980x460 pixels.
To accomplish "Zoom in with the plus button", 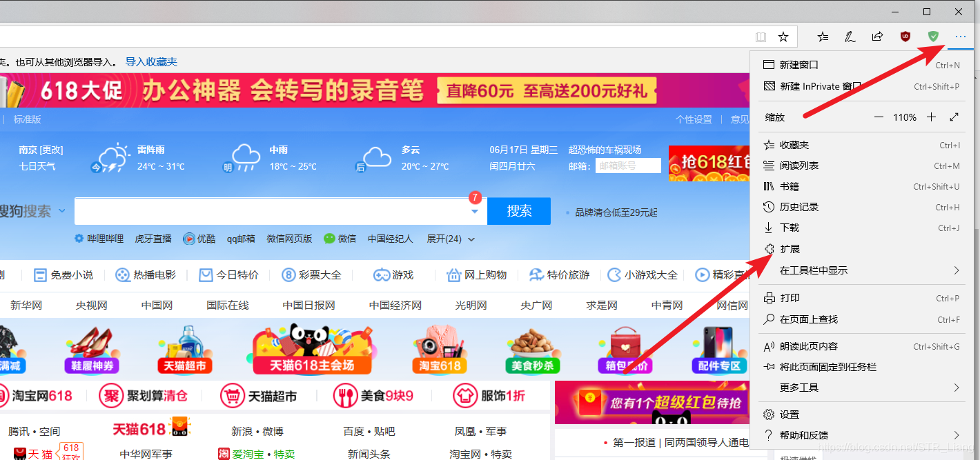I will (x=931, y=117).
